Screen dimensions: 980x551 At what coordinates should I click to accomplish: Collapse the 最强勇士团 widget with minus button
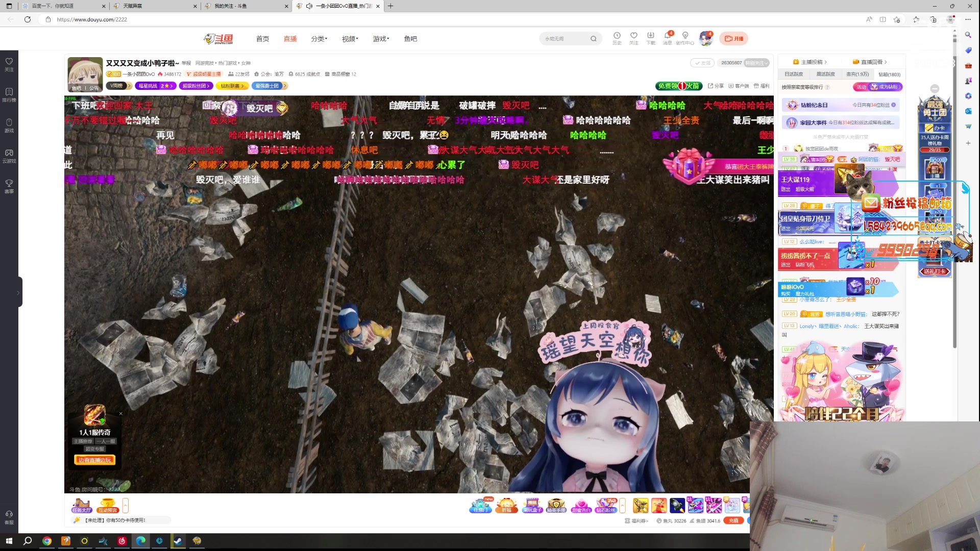click(x=935, y=88)
